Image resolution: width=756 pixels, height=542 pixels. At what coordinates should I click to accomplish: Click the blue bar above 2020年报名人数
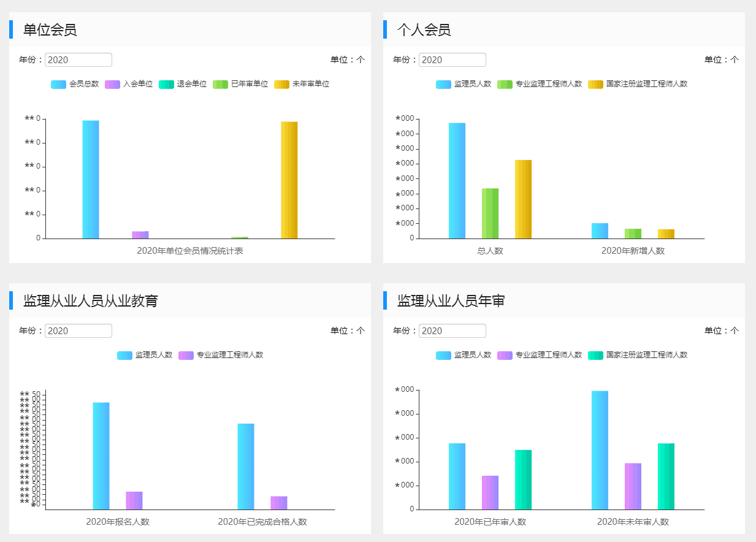101,456
